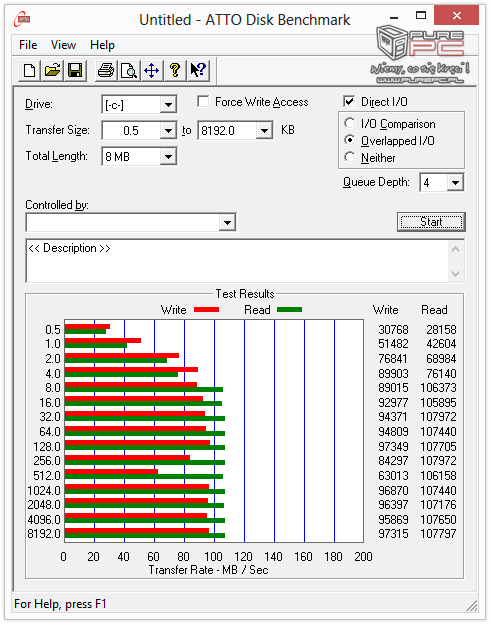Click the 1024.0 transfer size row label
Screen dimensions: 490x624
tap(44, 490)
